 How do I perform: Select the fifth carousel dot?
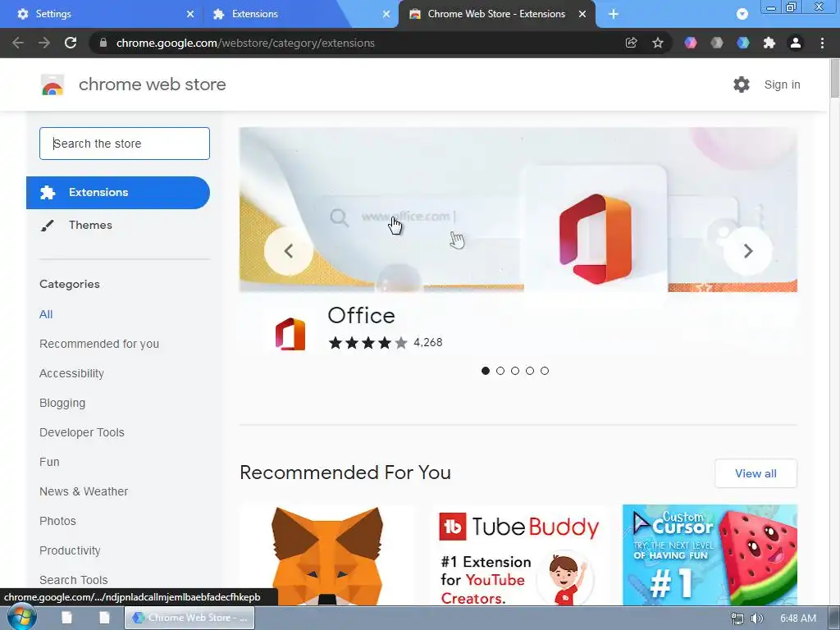(x=545, y=371)
